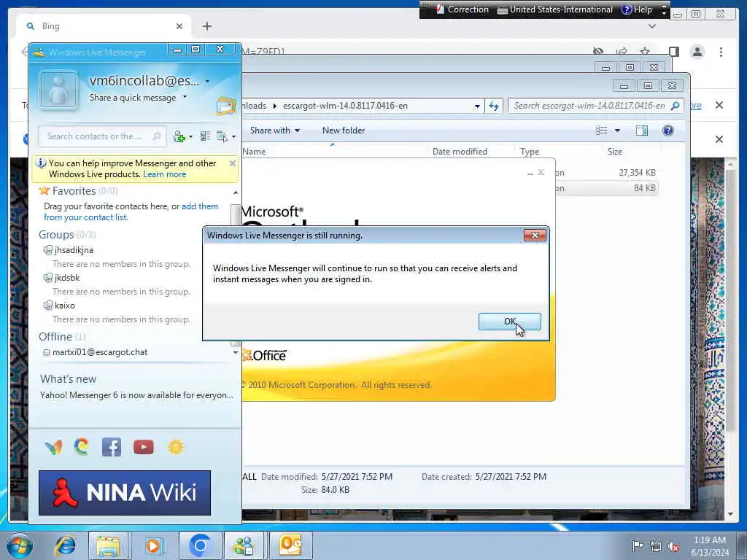
Task: Click the escargot-wlm-14.0.8117.0416-en path segment
Action: [x=345, y=106]
